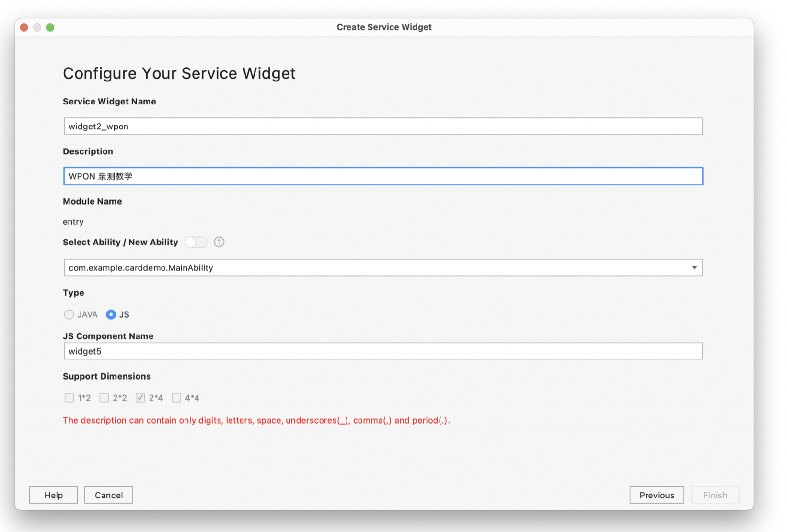This screenshot has height=532, width=787.
Task: Select the JAVA radio button
Action: 69,314
